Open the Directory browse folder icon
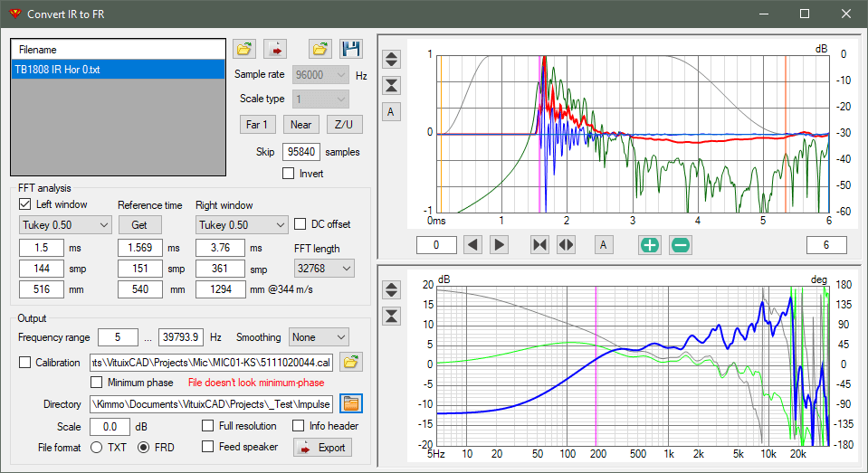Image resolution: width=868 pixels, height=473 pixels. tap(351, 404)
